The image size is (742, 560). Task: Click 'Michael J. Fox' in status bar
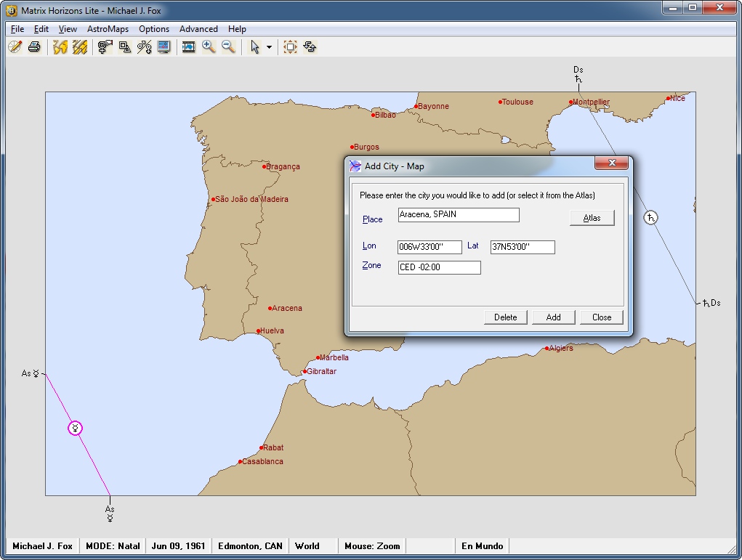click(43, 545)
